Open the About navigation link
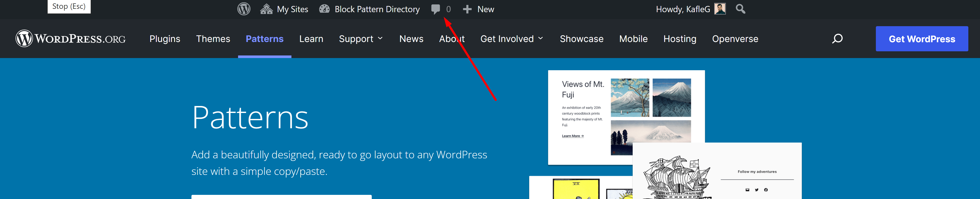Image resolution: width=980 pixels, height=199 pixels. click(452, 39)
